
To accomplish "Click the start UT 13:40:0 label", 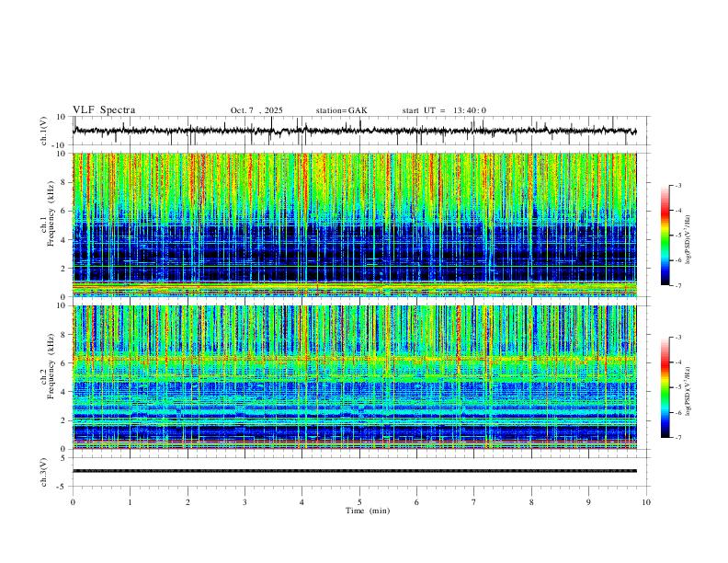I will (444, 110).
